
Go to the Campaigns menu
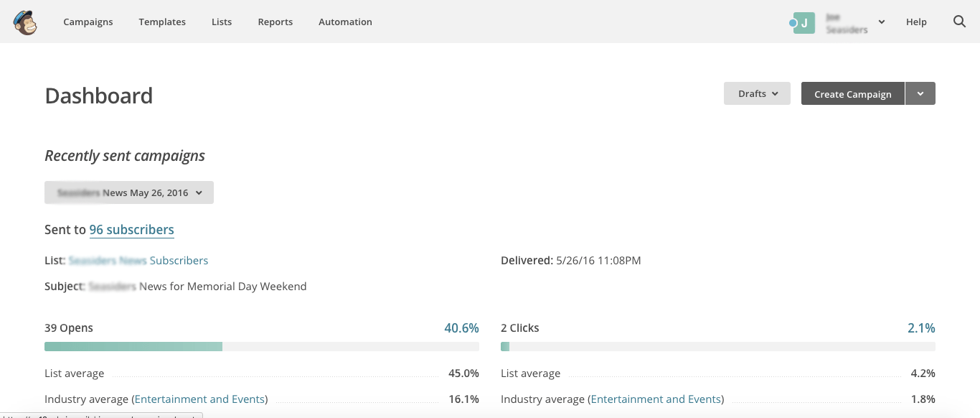(x=88, y=22)
